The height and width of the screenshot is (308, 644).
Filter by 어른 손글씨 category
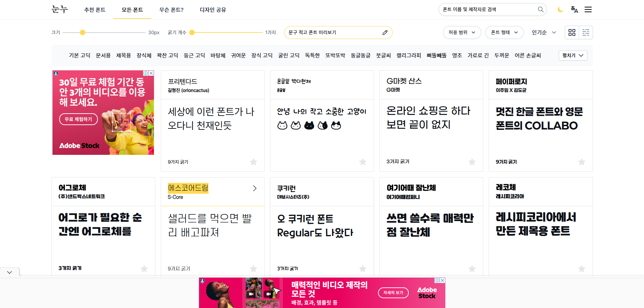click(x=528, y=55)
